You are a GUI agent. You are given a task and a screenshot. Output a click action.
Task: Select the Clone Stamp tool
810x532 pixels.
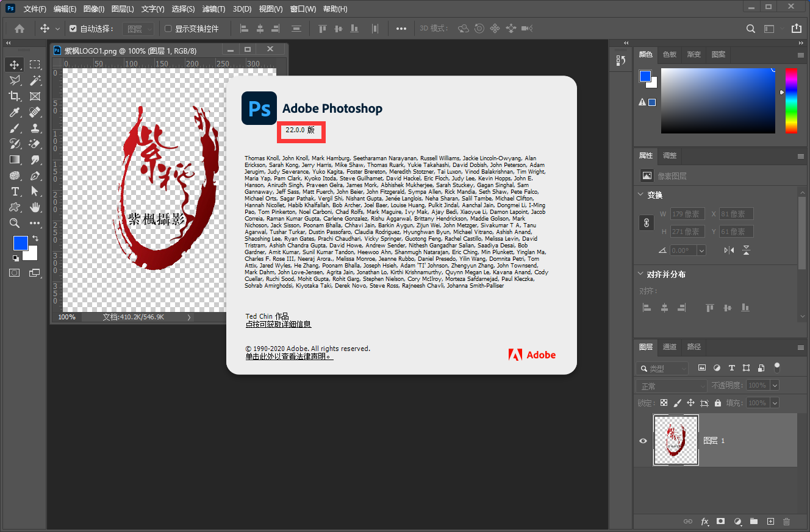[x=35, y=128]
